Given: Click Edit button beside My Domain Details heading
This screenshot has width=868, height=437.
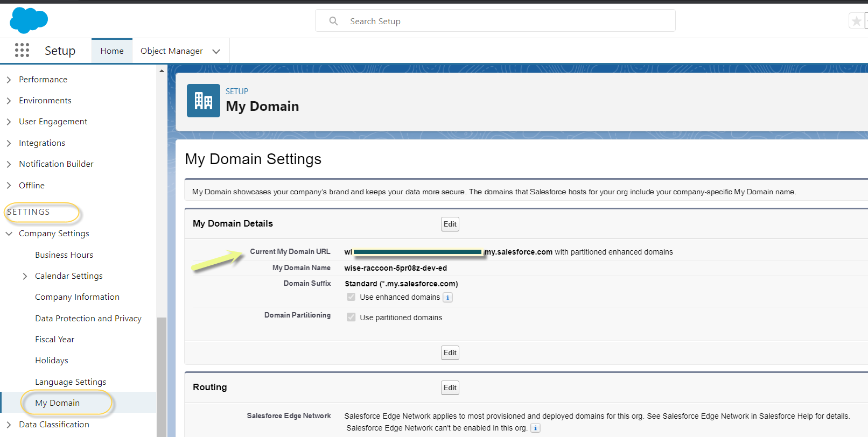Looking at the screenshot, I should click(450, 224).
